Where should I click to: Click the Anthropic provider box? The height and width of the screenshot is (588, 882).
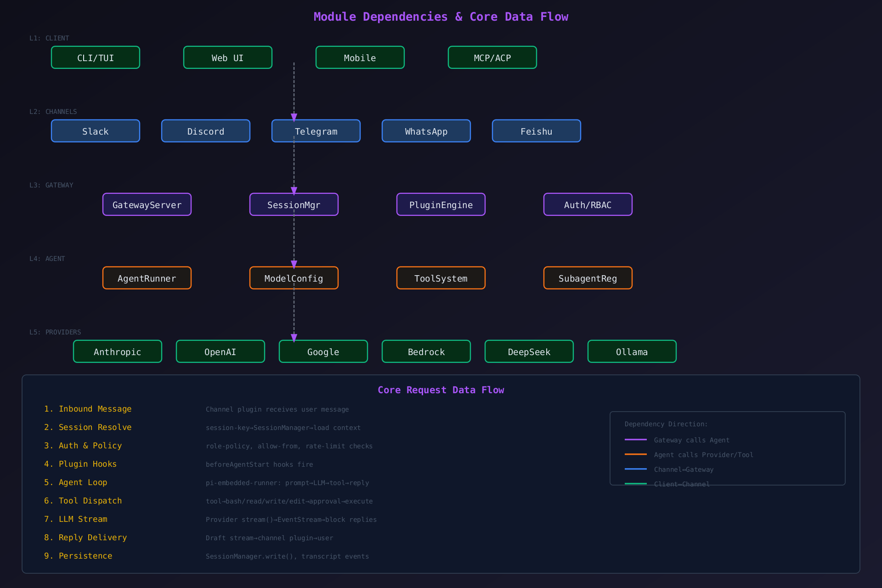click(x=118, y=351)
